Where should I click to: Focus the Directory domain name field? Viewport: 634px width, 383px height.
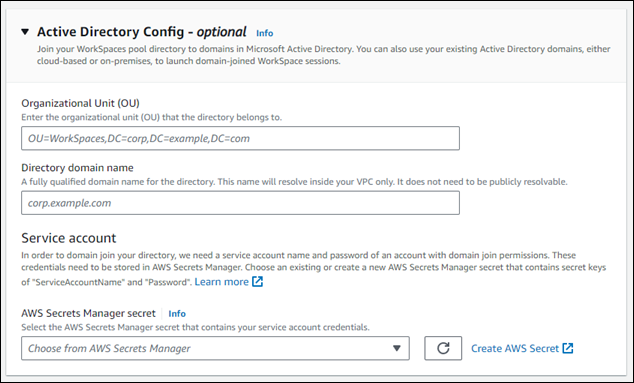tap(240, 203)
